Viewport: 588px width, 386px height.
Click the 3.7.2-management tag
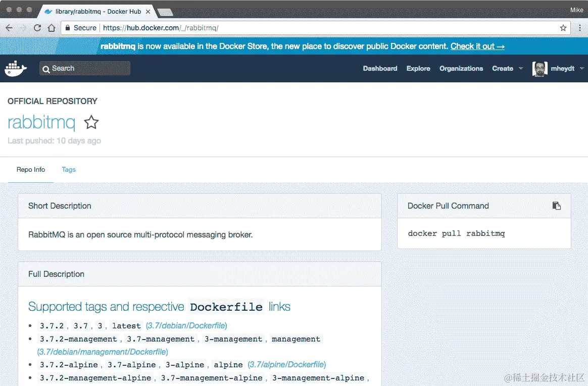click(x=78, y=339)
